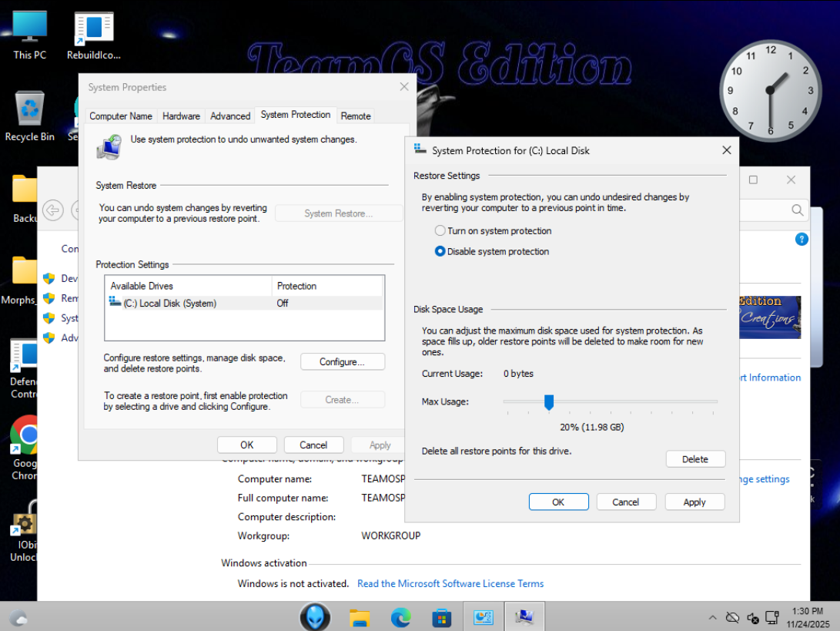
Task: Click Cancel in System Properties
Action: point(313,445)
